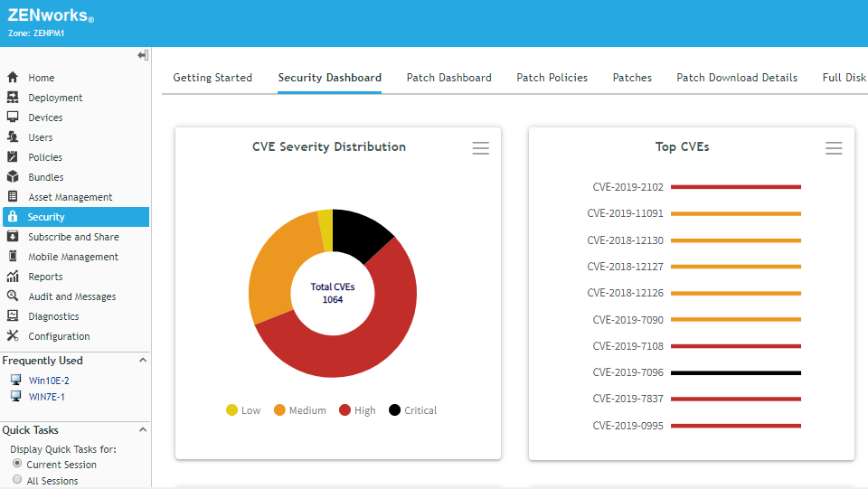Collapse the Frequently Used section
The image size is (868, 489).
click(143, 360)
